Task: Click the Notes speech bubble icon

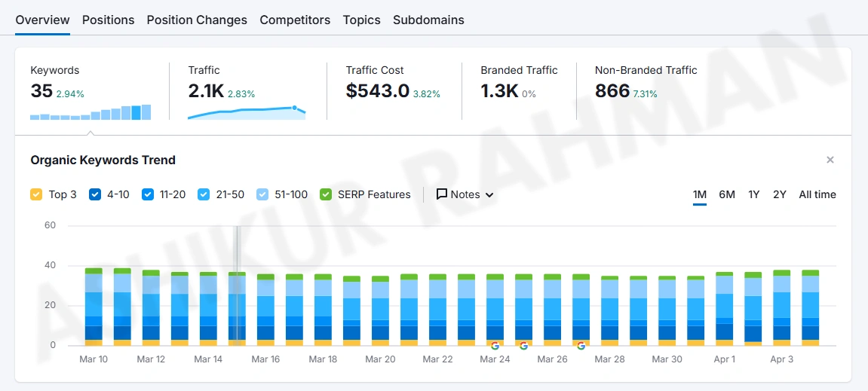Action: click(442, 194)
